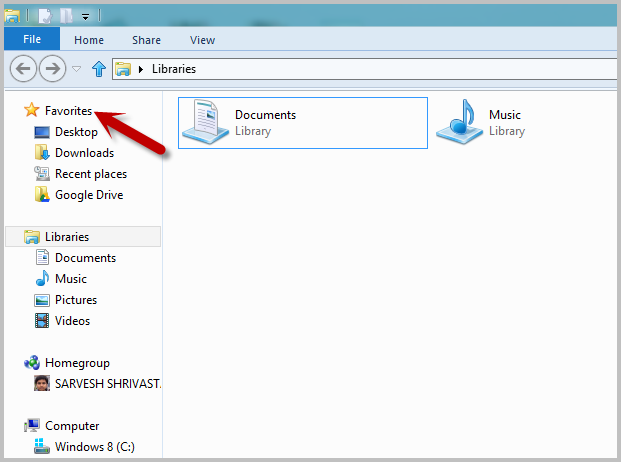Click the Downloads folder icon
The image size is (621, 462).
coord(42,152)
